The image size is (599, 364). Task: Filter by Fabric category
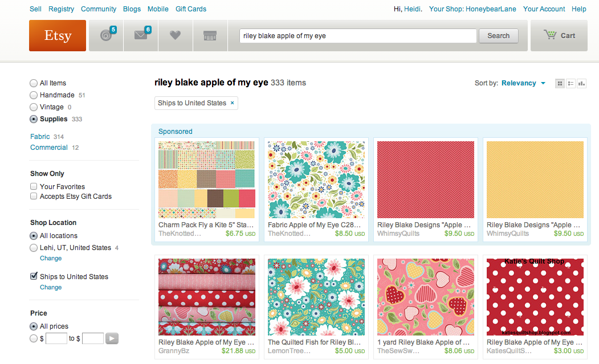click(40, 137)
